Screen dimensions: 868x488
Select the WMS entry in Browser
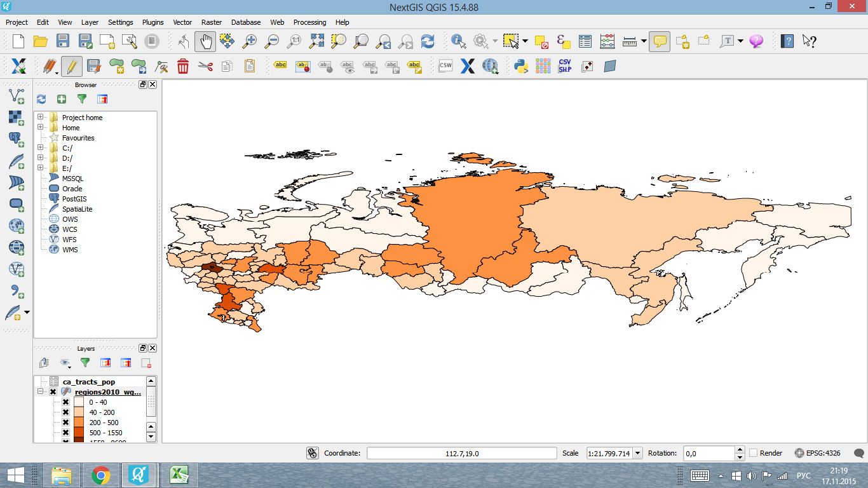coord(70,250)
